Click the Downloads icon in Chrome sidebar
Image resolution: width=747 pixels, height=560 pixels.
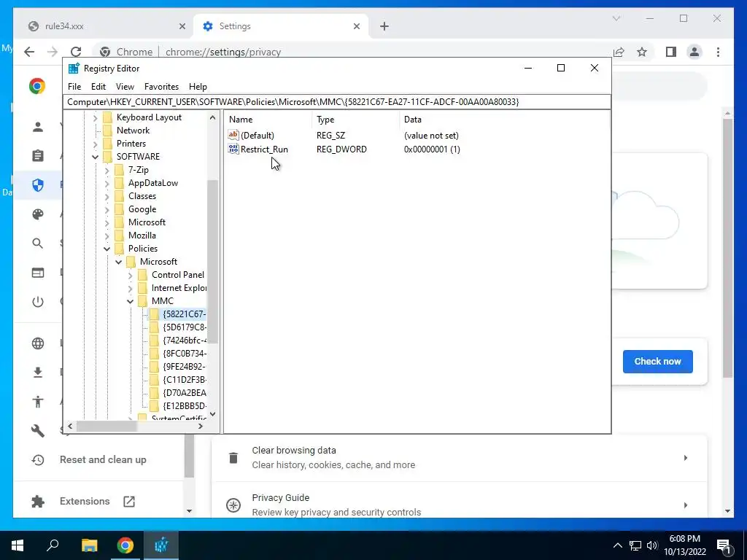[38, 373]
